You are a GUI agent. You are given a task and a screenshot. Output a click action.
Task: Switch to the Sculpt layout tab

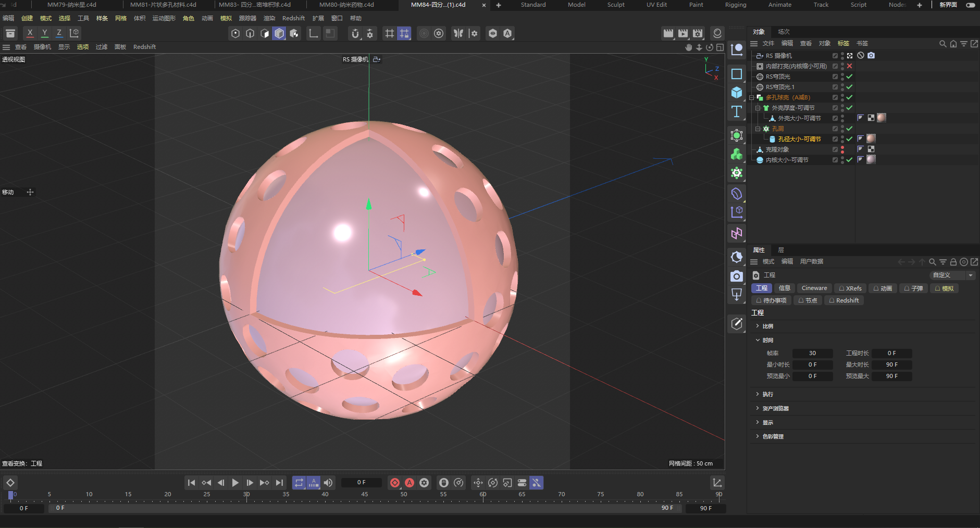coord(616,5)
